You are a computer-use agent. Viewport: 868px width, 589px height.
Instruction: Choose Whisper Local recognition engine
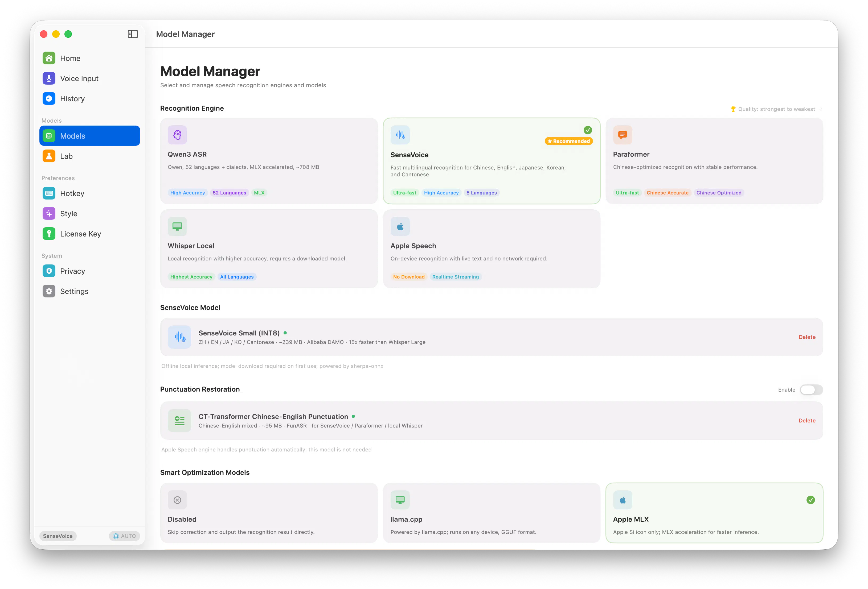[x=269, y=248]
